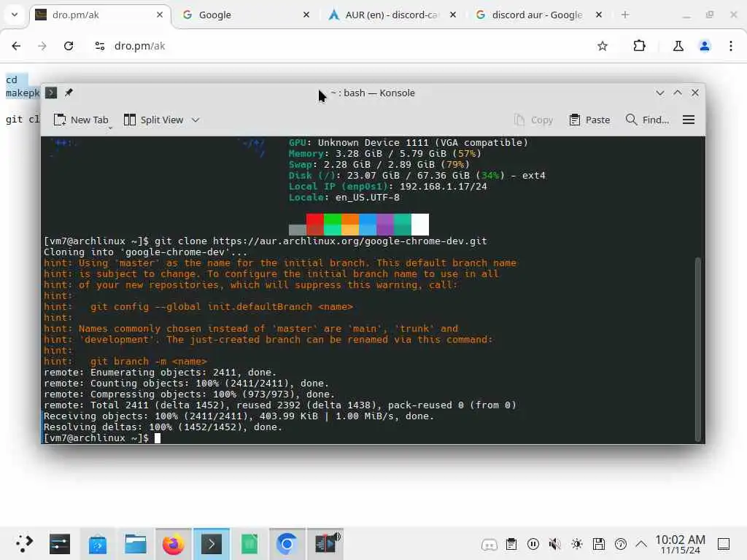
Task: Open the browser profile avatar
Action: click(705, 46)
